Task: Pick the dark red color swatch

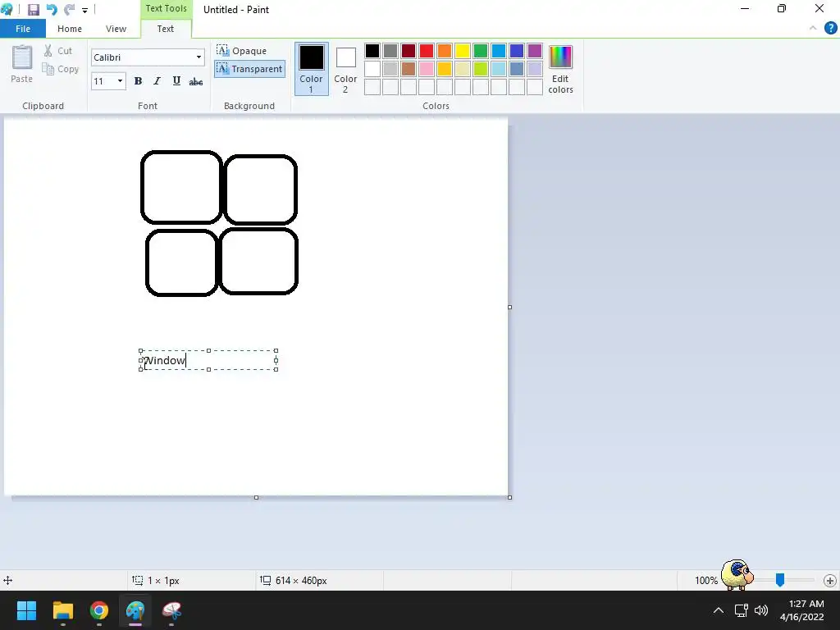Action: [409, 51]
